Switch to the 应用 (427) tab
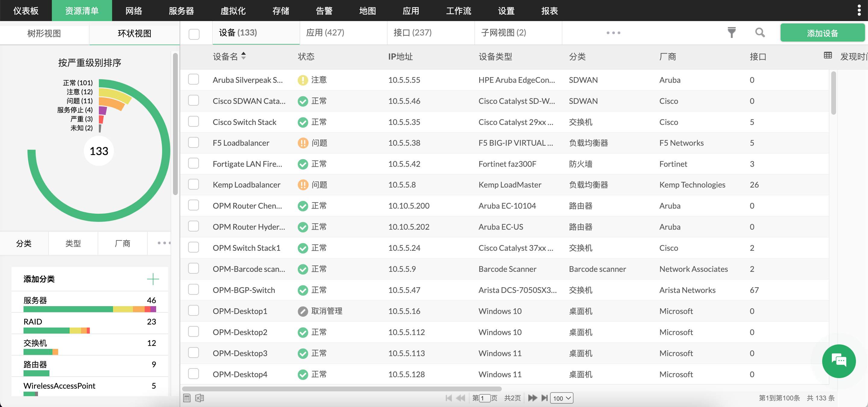This screenshot has height=407, width=868. pyautogui.click(x=325, y=33)
